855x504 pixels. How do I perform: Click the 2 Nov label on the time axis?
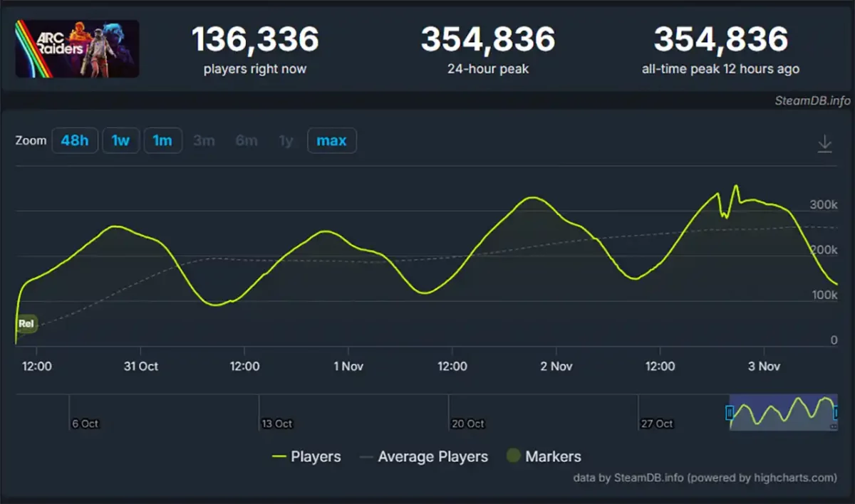click(556, 366)
